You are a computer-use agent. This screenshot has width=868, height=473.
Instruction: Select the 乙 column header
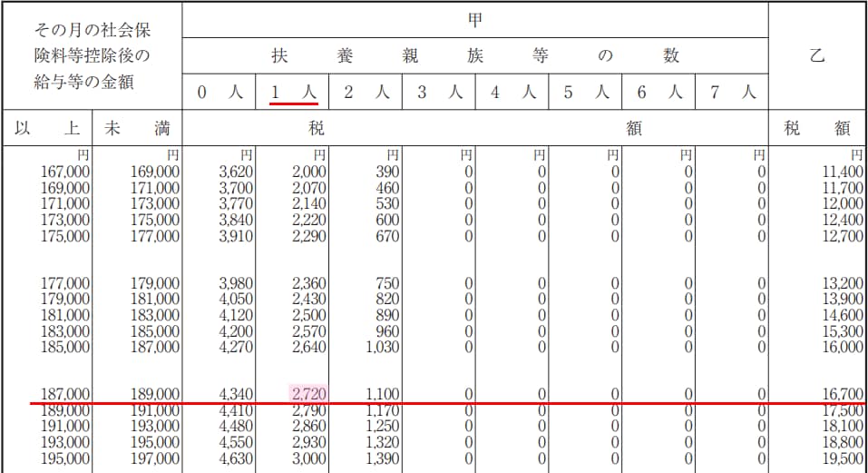click(x=816, y=56)
